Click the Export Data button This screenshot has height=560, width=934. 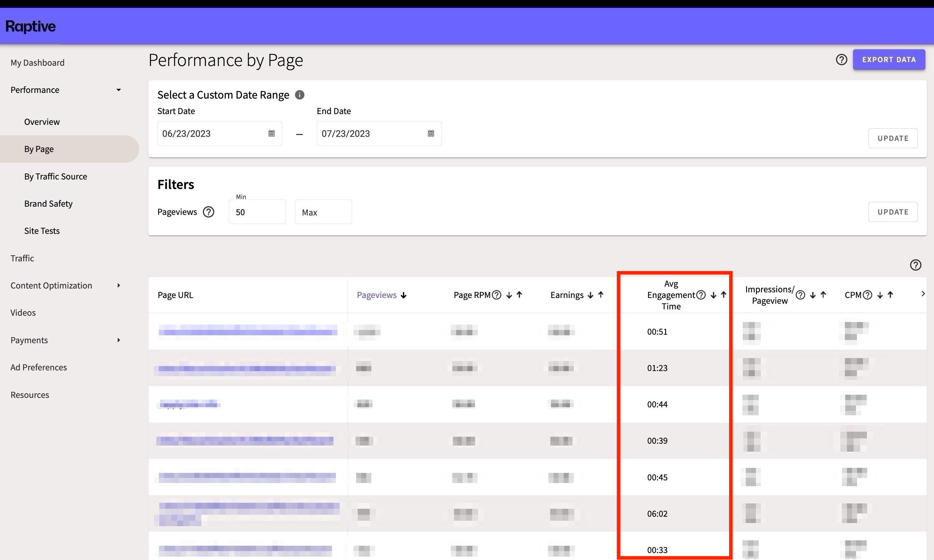pyautogui.click(x=888, y=59)
